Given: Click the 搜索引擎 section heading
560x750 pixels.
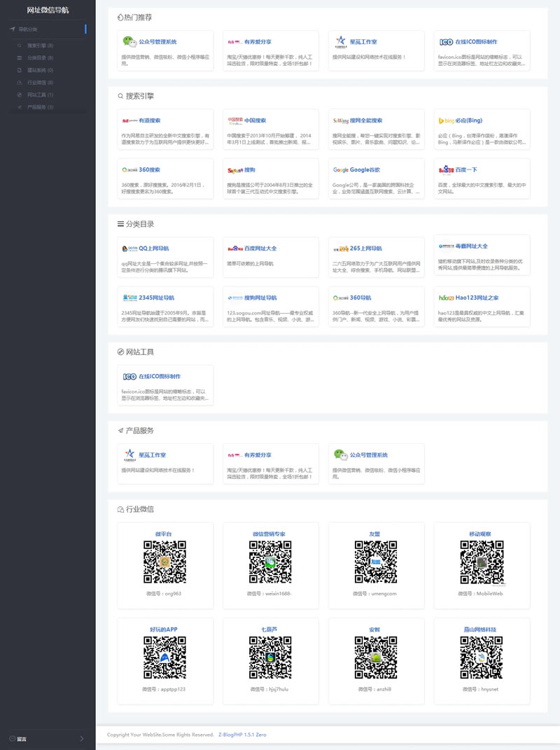Looking at the screenshot, I should pyautogui.click(x=135, y=96).
